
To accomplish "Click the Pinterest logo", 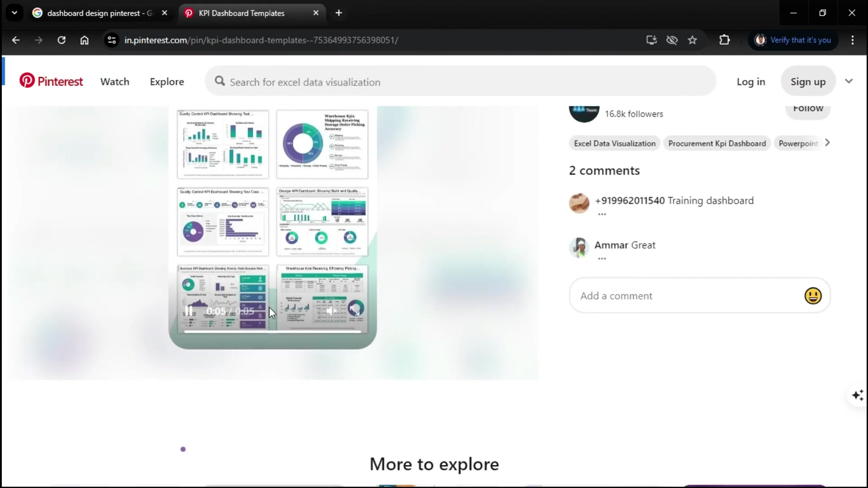I will [x=51, y=81].
